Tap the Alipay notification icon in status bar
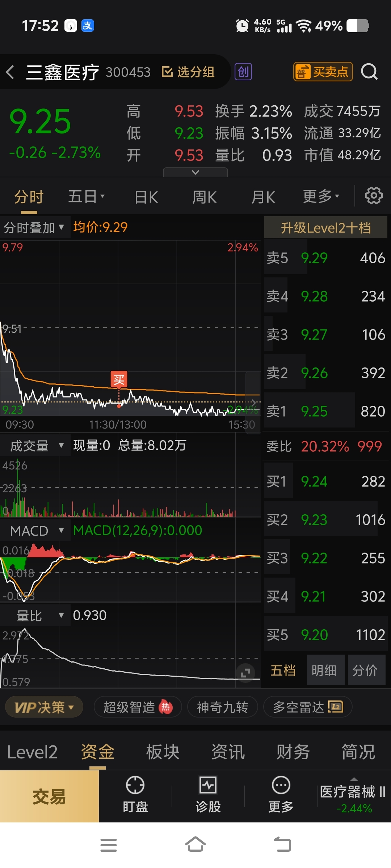391x868 pixels. [88, 25]
